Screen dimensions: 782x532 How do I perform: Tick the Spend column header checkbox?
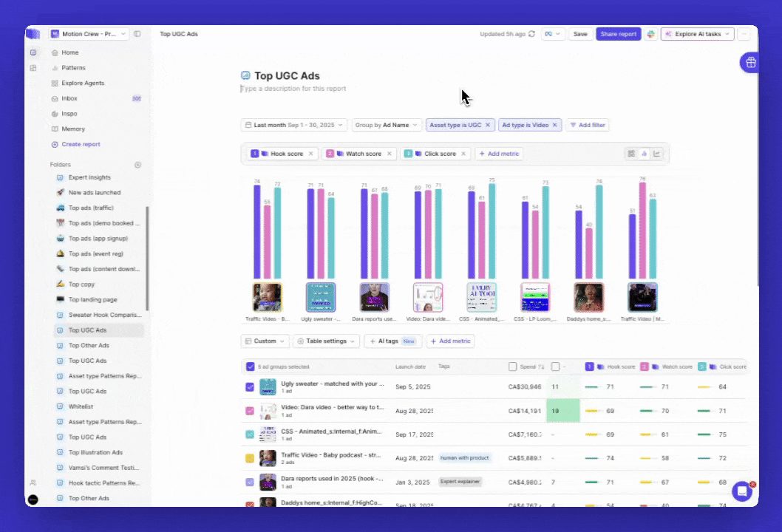pos(513,366)
